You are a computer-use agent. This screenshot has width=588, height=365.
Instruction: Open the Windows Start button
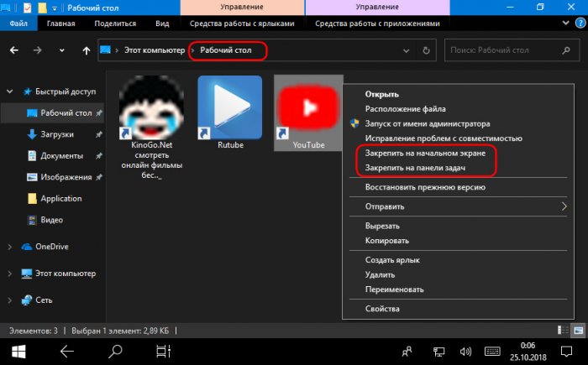(x=18, y=352)
